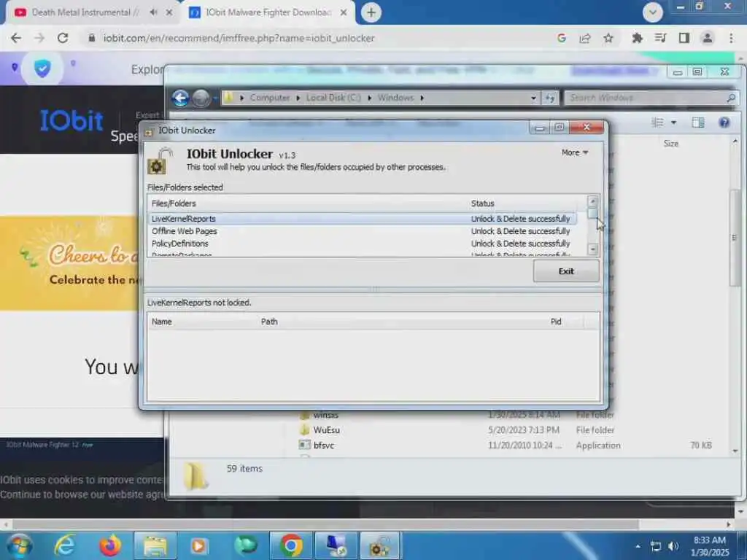Select the bfsvc application in Explorer
This screenshot has height=560, width=747.
[317, 446]
